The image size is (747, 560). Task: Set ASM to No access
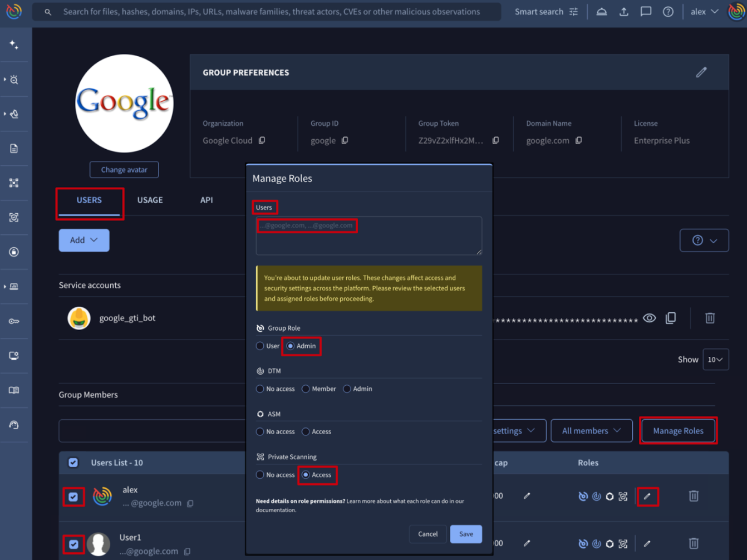(x=260, y=432)
